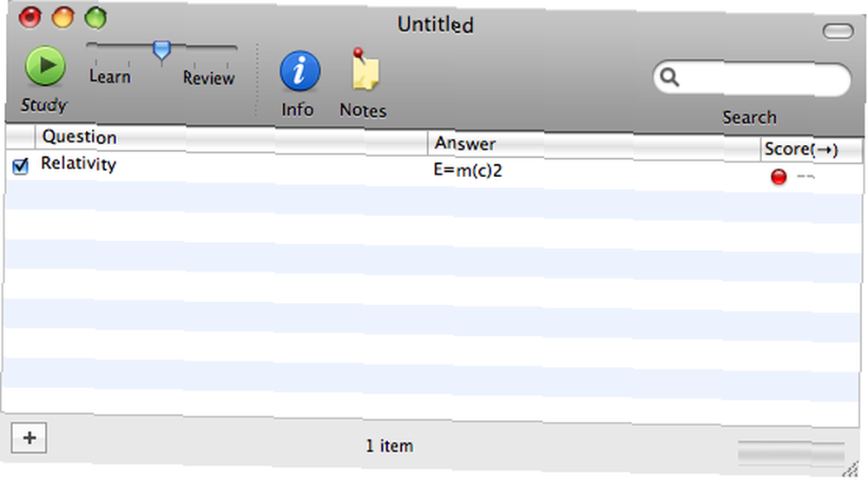
Task: Click the Learn/Review slider handle
Action: tap(161, 51)
